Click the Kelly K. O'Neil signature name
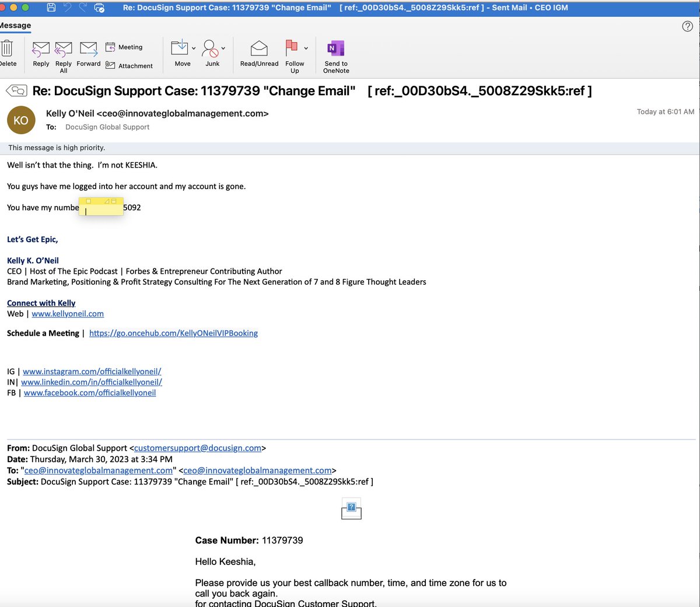The image size is (700, 607). (33, 260)
